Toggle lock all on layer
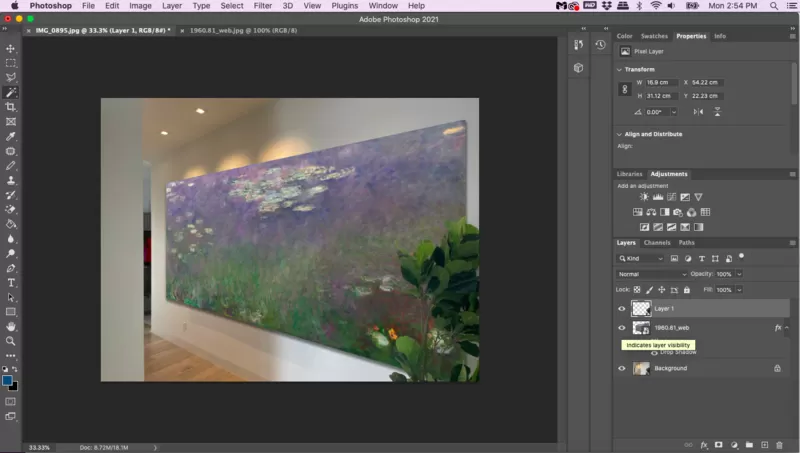 (x=687, y=290)
